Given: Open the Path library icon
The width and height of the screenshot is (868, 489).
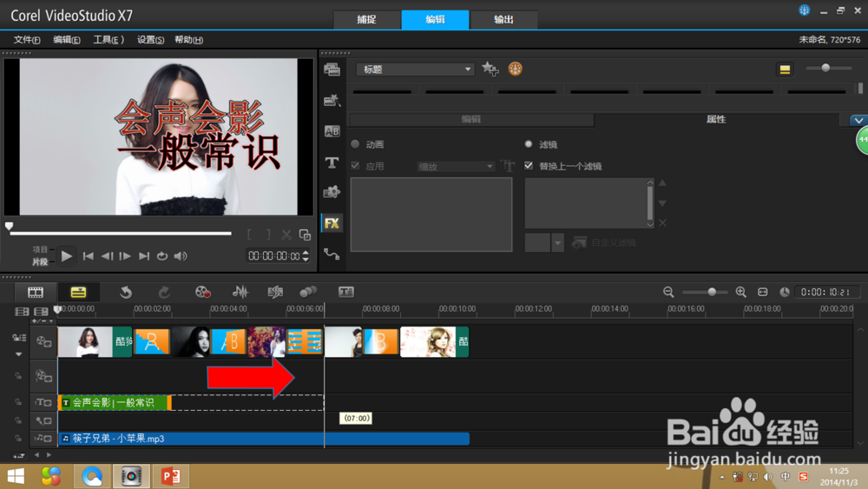Looking at the screenshot, I should [x=332, y=254].
